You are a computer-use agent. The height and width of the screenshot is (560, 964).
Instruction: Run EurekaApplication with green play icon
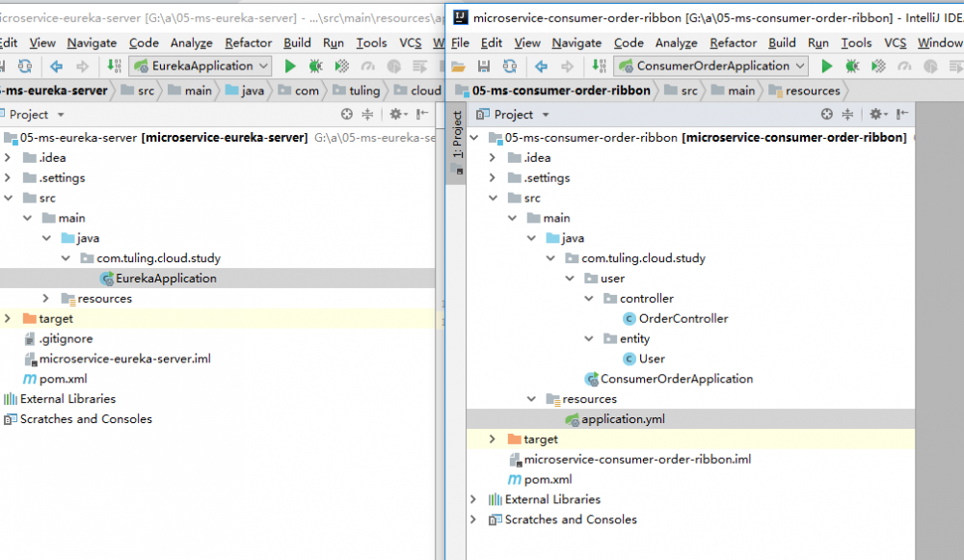click(x=290, y=66)
